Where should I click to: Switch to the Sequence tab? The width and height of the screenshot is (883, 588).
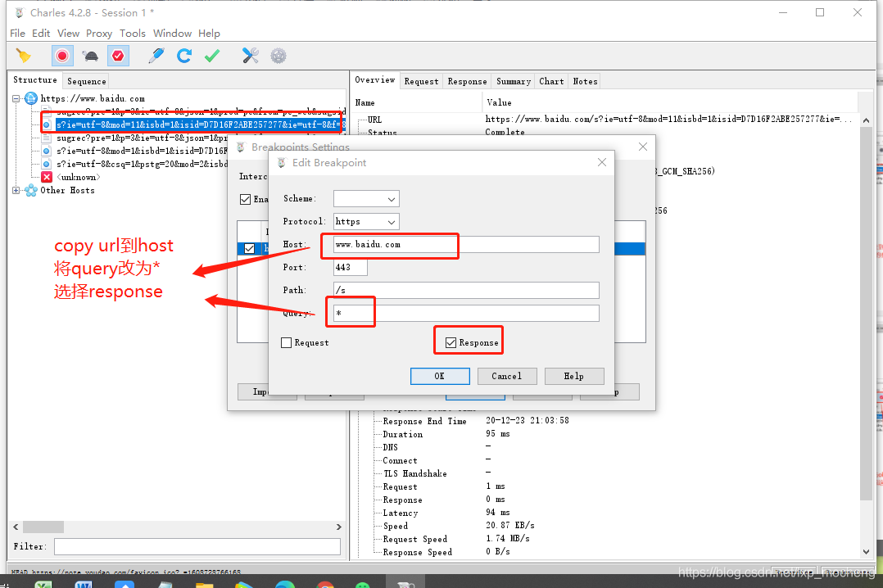tap(86, 81)
